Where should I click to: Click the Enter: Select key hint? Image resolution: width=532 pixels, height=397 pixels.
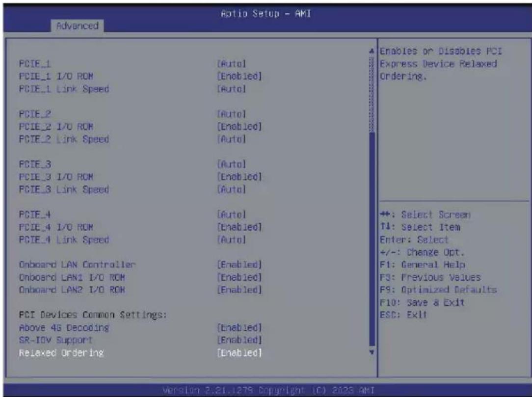[x=414, y=239]
